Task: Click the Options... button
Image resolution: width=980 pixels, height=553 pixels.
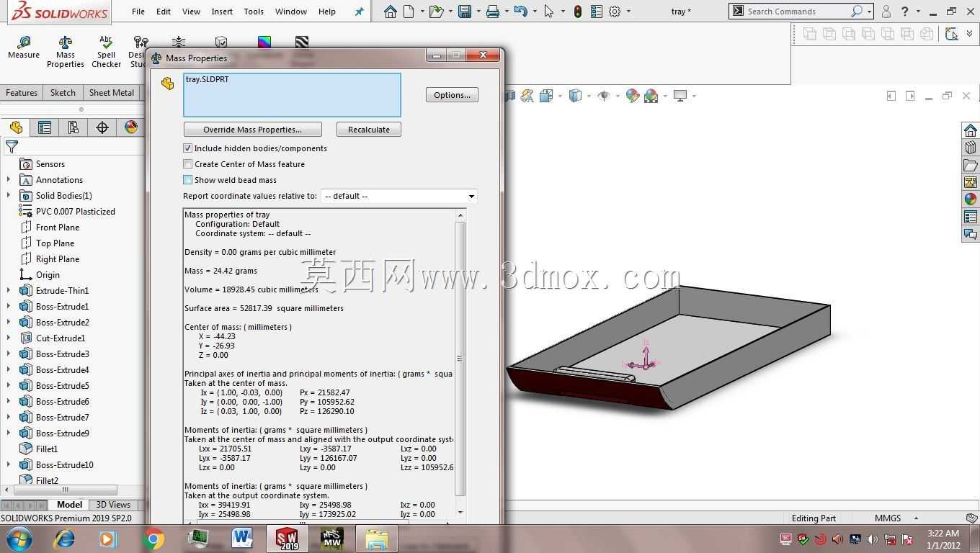Action: click(452, 95)
